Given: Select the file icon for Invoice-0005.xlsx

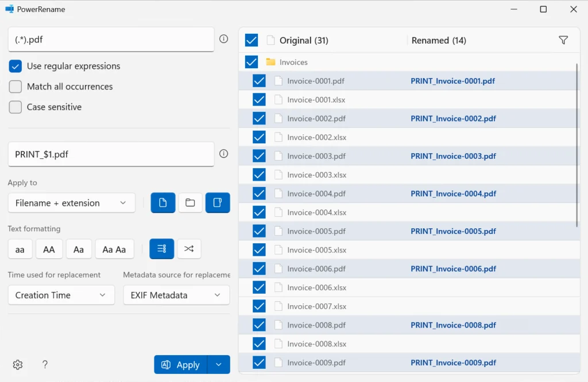Looking at the screenshot, I should point(278,250).
